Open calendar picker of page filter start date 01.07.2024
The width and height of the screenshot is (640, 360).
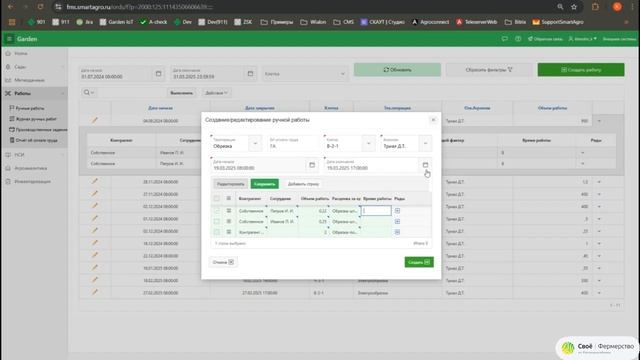[x=158, y=73]
